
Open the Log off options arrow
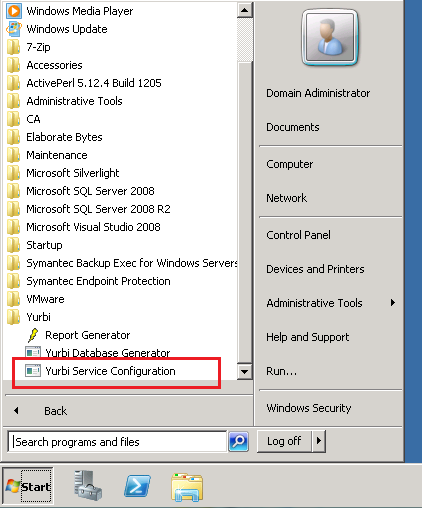click(319, 441)
